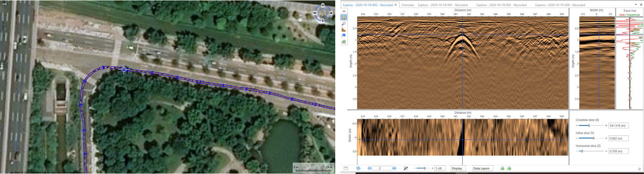Click the vertical flip arrows icon

pyautogui.click(x=358, y=168)
